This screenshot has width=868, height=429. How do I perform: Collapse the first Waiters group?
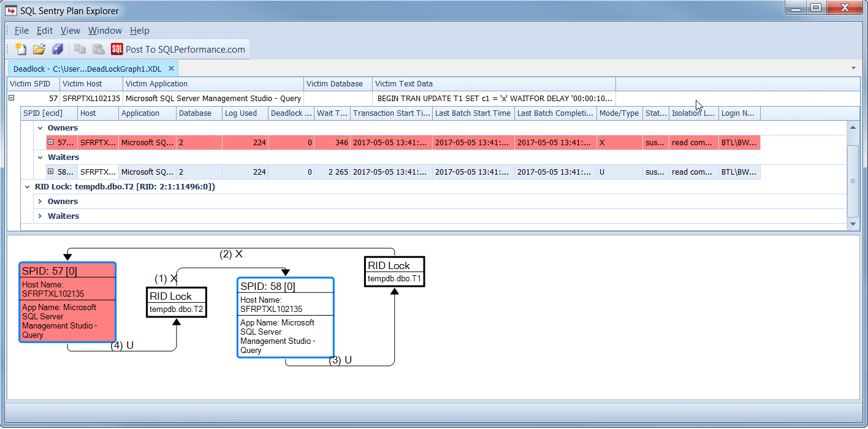click(x=40, y=158)
